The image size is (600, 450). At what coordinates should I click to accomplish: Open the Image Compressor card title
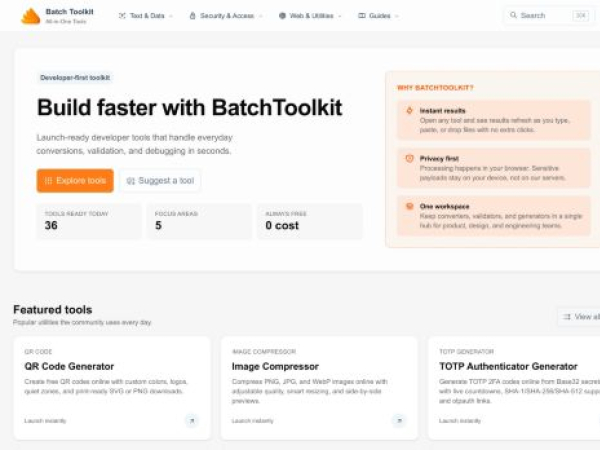point(275,366)
